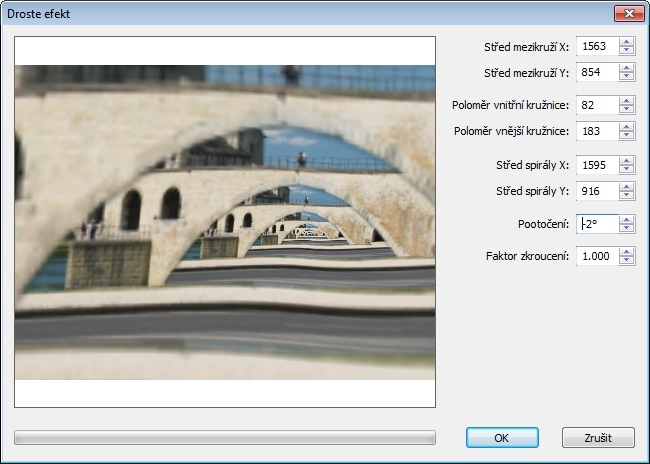Click the Faktor zkroucení field showing 1.000
This screenshot has height=464, width=650.
pyautogui.click(x=597, y=256)
